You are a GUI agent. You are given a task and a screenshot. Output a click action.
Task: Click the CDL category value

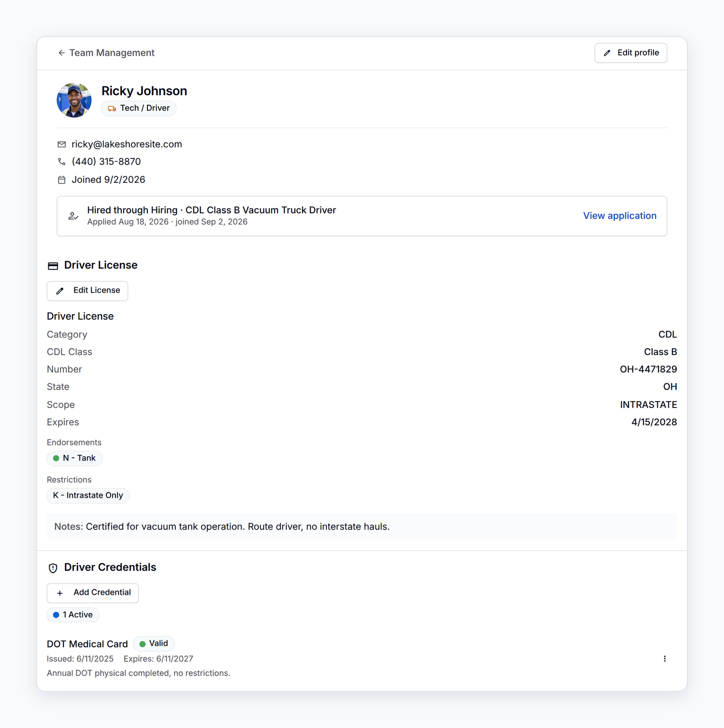[667, 335]
